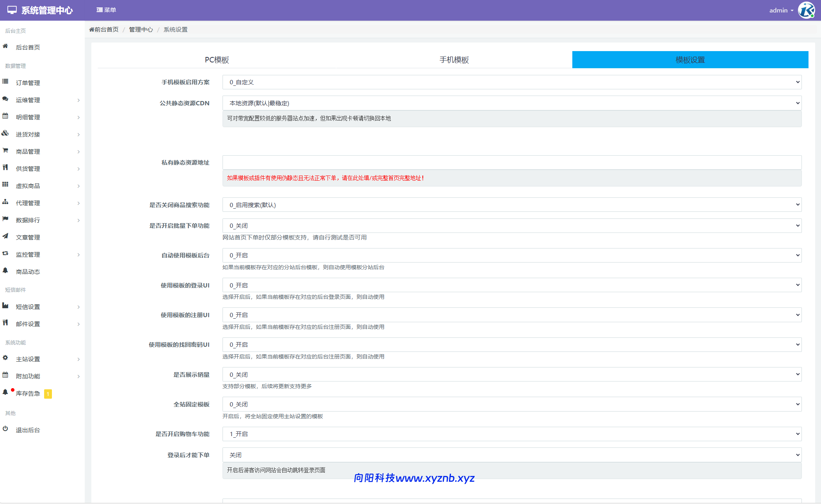Open the 前台首页 breadcrumb link
The height and width of the screenshot is (504, 821).
pyautogui.click(x=103, y=29)
